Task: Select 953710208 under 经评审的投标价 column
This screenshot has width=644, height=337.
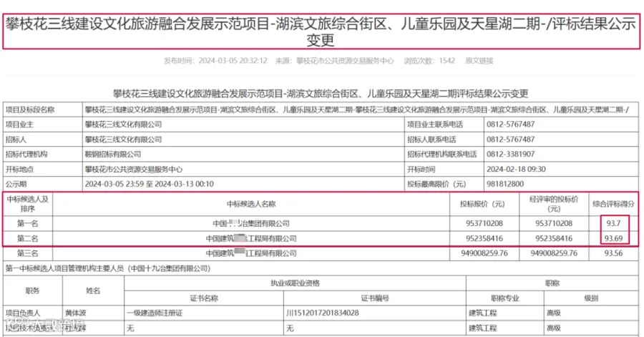Action: click(554, 223)
